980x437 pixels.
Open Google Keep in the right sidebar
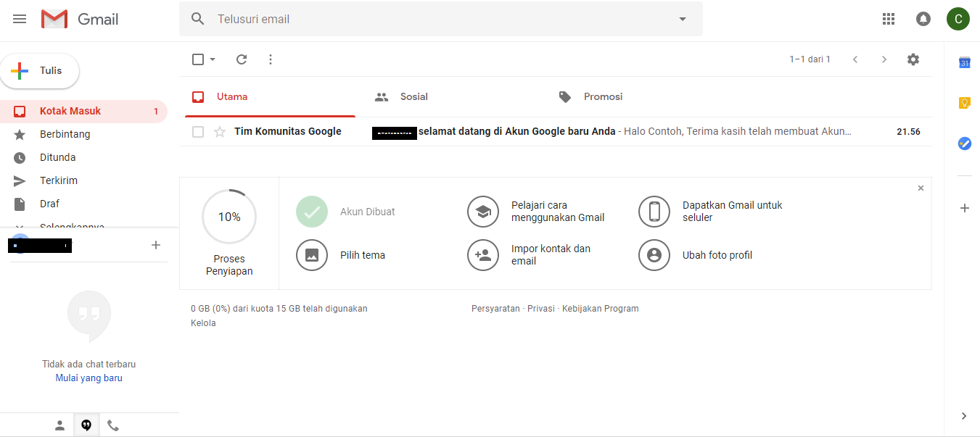pos(964,103)
